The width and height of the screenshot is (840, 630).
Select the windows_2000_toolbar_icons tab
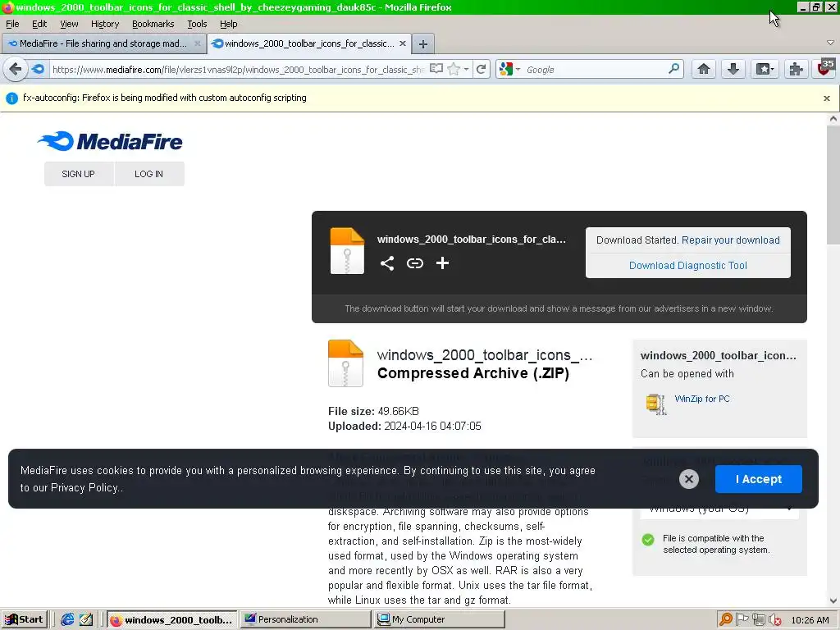(x=309, y=43)
